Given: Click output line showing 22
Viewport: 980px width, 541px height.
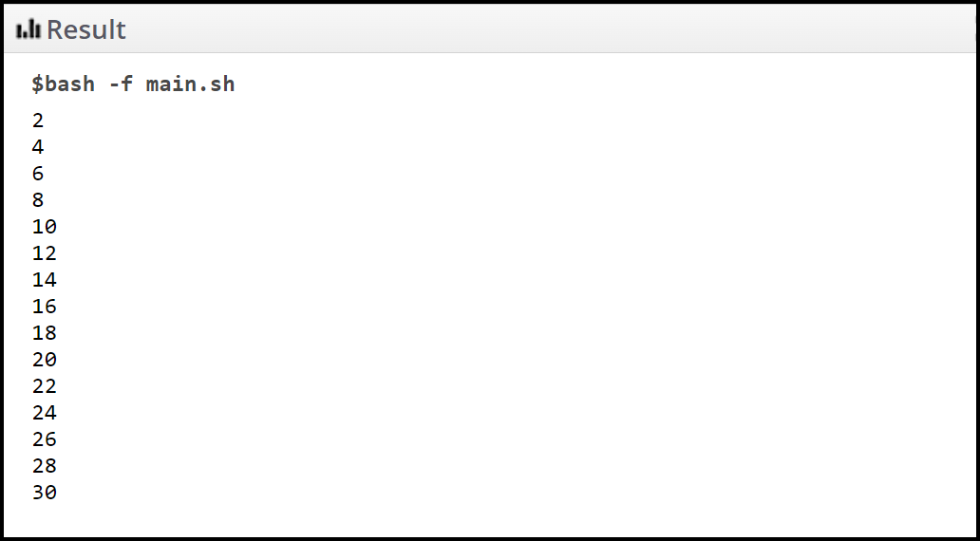Looking at the screenshot, I should 45,386.
